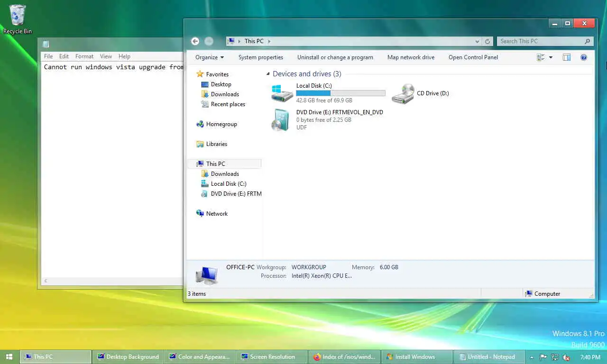Open the Edit menu in Notepad
Screen dimensions: 607x364
(x=64, y=56)
